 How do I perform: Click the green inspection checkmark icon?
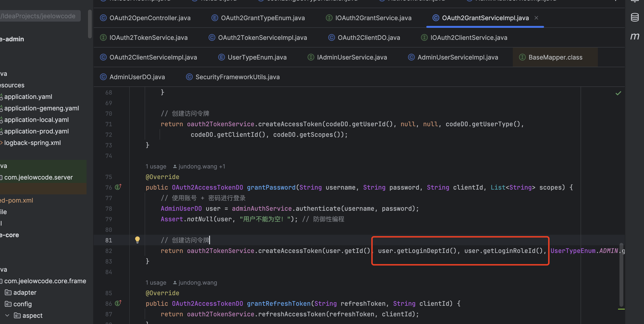coord(618,93)
